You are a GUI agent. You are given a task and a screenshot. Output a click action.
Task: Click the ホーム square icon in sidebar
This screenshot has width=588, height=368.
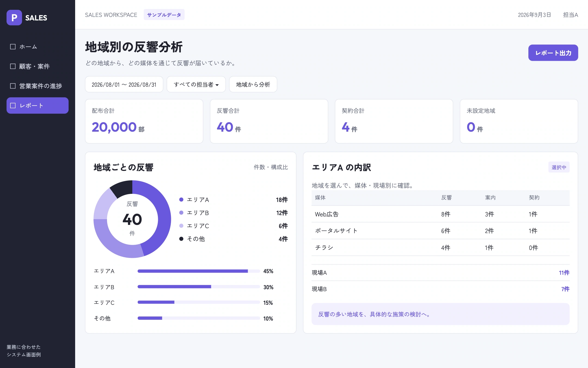(x=13, y=47)
